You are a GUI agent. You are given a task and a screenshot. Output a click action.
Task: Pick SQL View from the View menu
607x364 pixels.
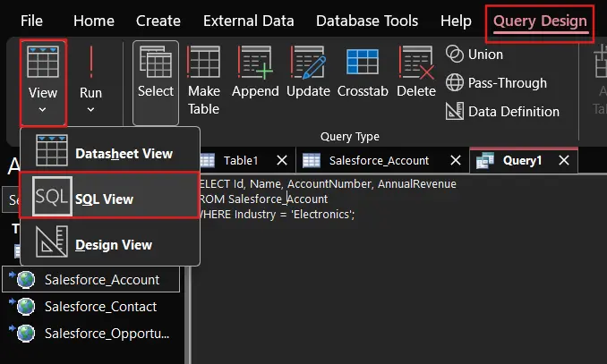tap(110, 196)
